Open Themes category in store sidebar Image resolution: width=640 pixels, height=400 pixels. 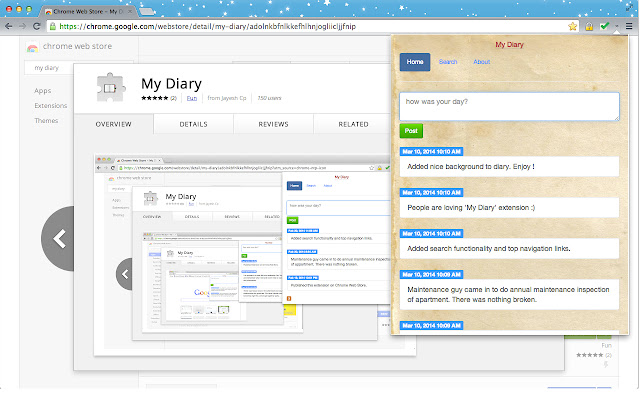pyautogui.click(x=46, y=121)
